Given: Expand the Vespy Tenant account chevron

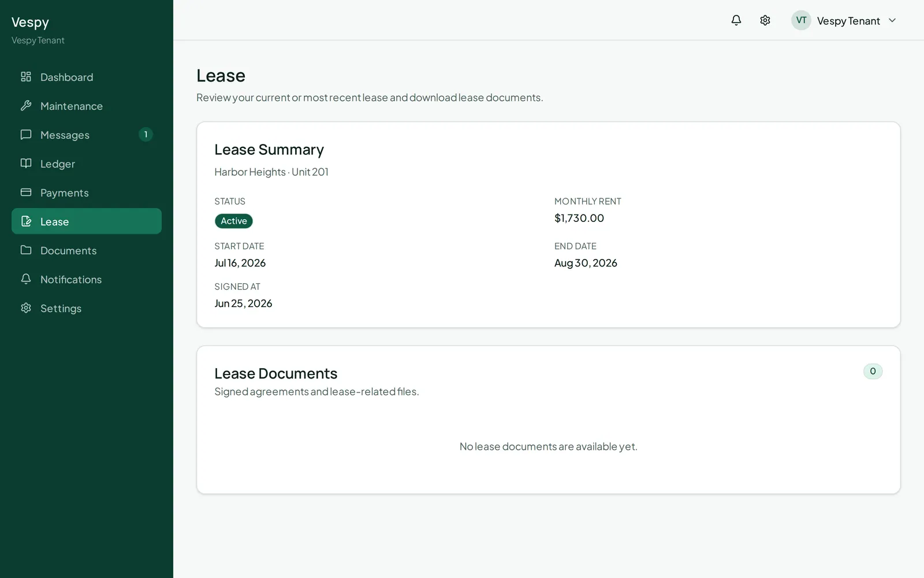Looking at the screenshot, I should (892, 20).
